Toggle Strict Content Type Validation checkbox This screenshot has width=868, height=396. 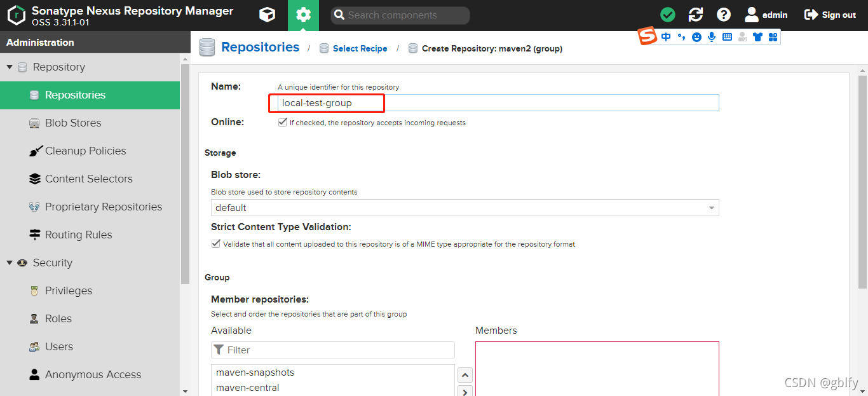[215, 243]
